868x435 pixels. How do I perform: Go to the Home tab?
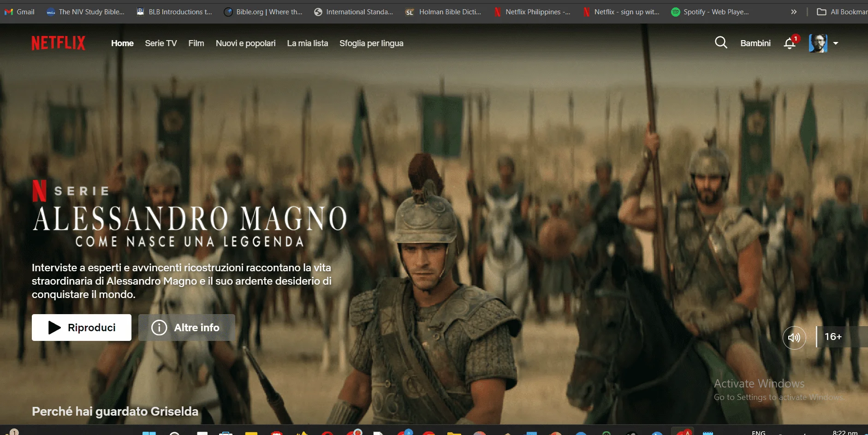(x=122, y=43)
